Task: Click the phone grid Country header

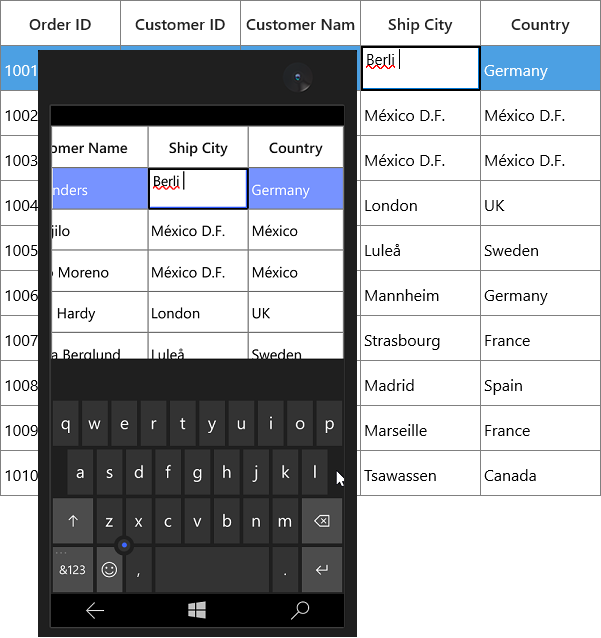Action: click(x=296, y=147)
